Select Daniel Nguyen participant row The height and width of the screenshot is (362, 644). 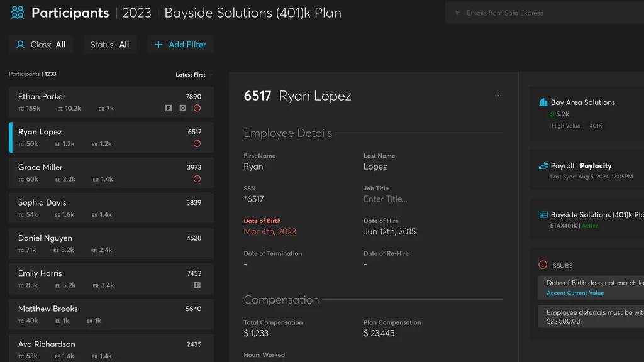[111, 243]
